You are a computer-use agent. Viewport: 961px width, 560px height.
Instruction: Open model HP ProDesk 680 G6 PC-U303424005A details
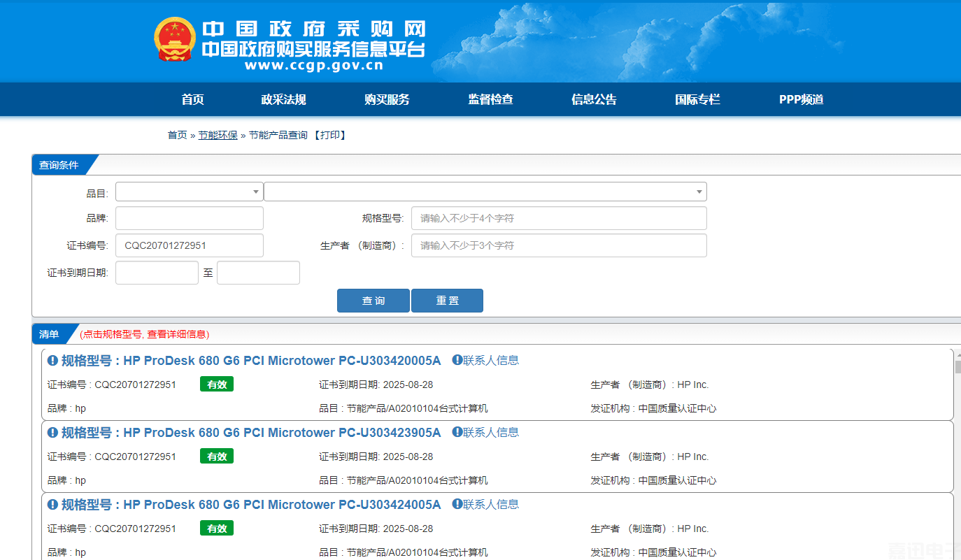251,505
